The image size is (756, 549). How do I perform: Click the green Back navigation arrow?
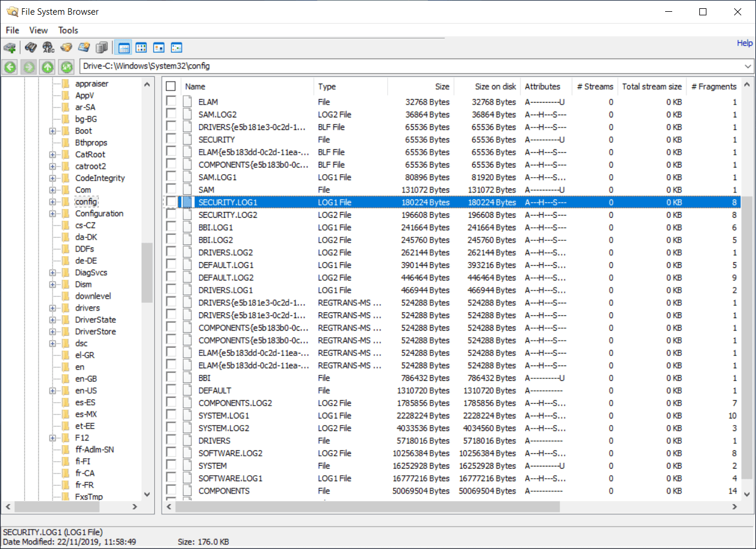(x=9, y=67)
